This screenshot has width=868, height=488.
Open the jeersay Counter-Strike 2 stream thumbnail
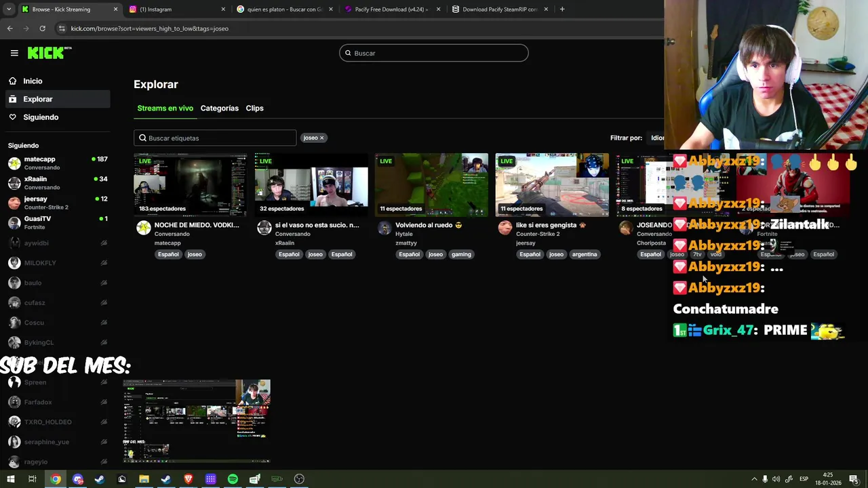point(552,185)
